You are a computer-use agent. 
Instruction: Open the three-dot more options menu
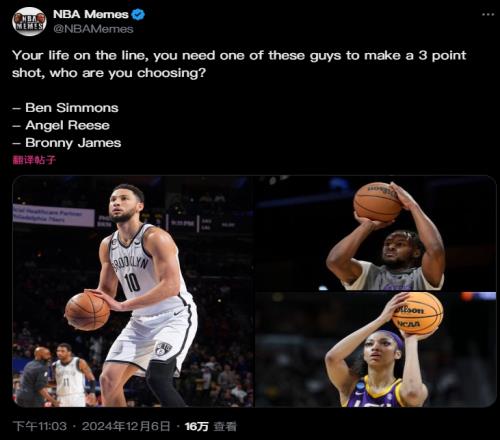coord(488,14)
